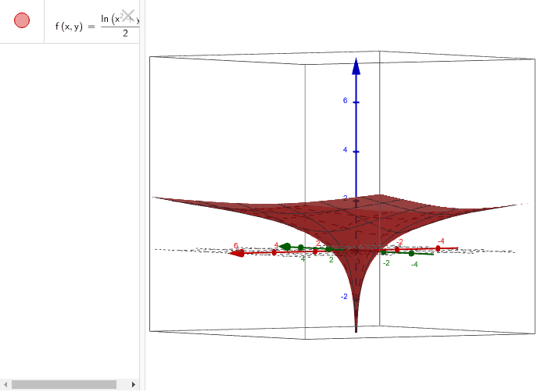Click the green y-axis label -2

pos(386,263)
